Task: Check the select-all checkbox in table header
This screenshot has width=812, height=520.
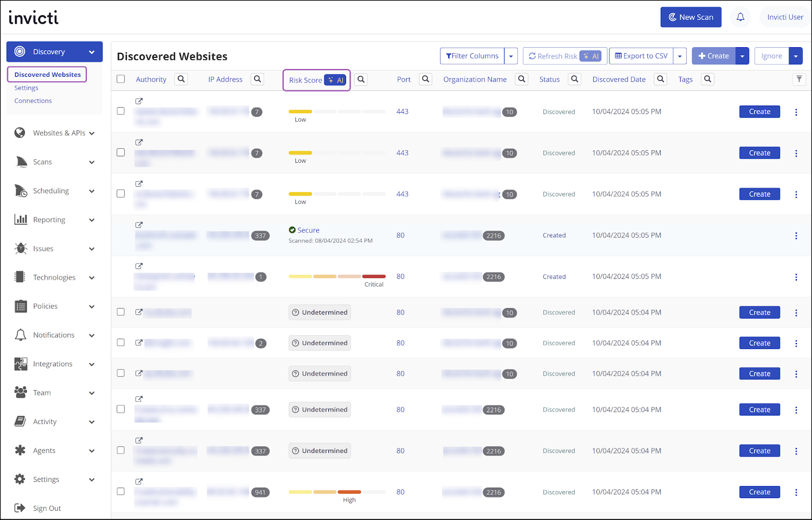Action: pyautogui.click(x=120, y=79)
